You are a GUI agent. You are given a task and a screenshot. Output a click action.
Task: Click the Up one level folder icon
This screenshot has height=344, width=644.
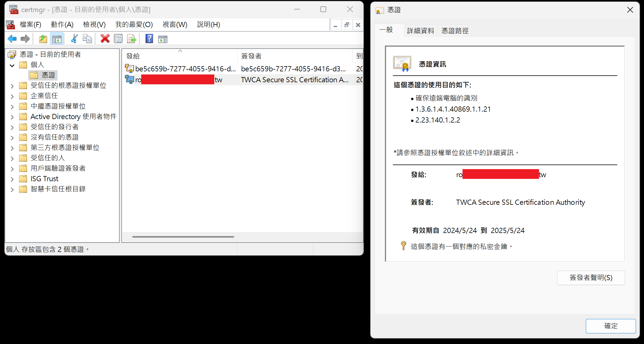pos(43,39)
